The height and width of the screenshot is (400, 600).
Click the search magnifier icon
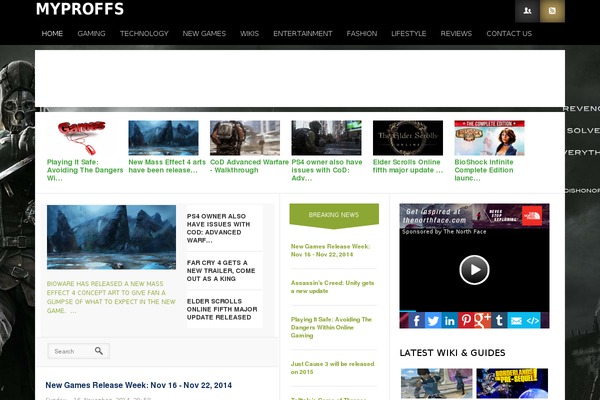[99, 351]
